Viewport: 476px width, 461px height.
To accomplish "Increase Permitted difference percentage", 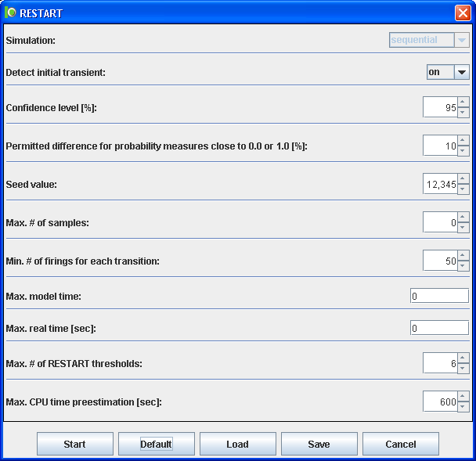I will point(463,140).
